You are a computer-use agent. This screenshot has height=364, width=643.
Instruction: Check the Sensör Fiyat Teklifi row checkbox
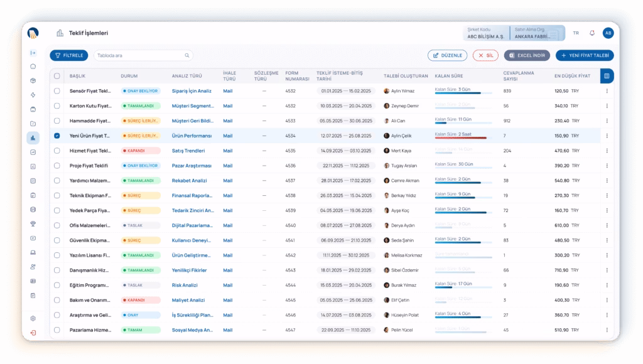(57, 91)
